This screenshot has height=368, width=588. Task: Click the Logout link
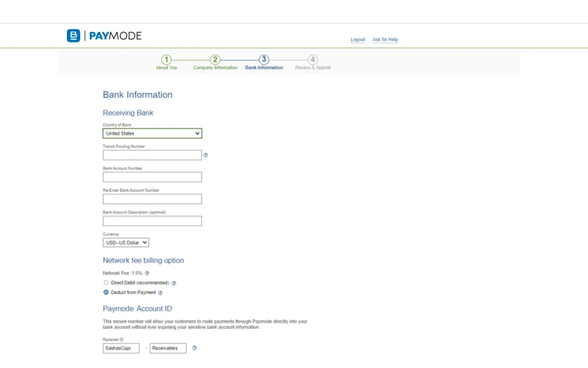358,40
